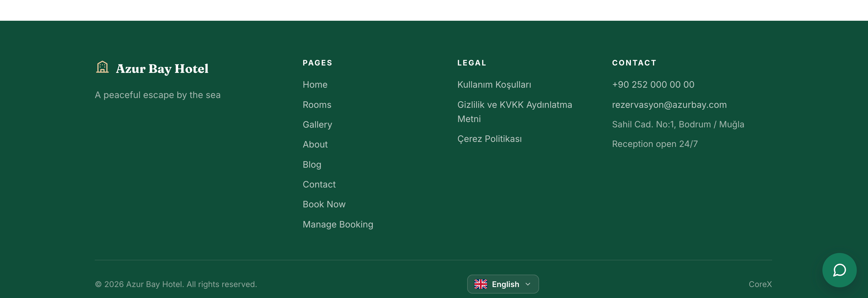
Task: Open the Contact page link
Action: 319,184
